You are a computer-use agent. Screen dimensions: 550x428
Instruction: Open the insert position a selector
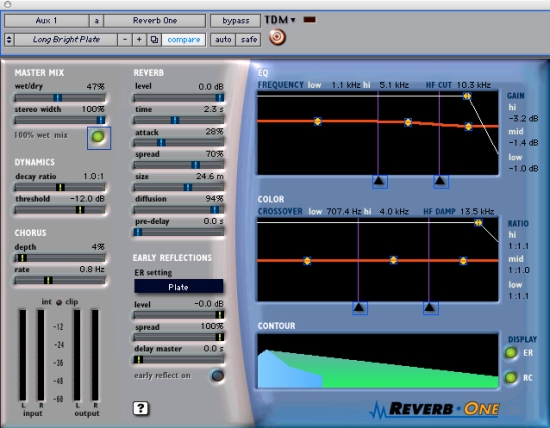coord(96,21)
